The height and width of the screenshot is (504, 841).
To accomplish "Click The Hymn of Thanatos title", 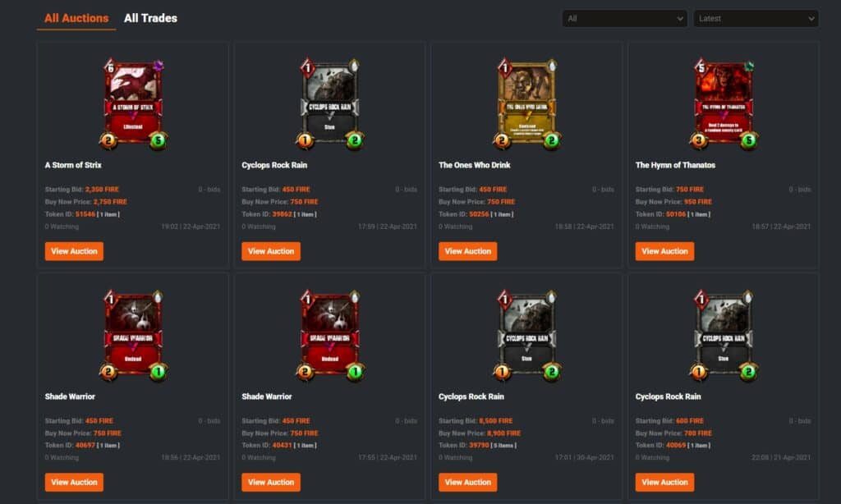I will [675, 165].
